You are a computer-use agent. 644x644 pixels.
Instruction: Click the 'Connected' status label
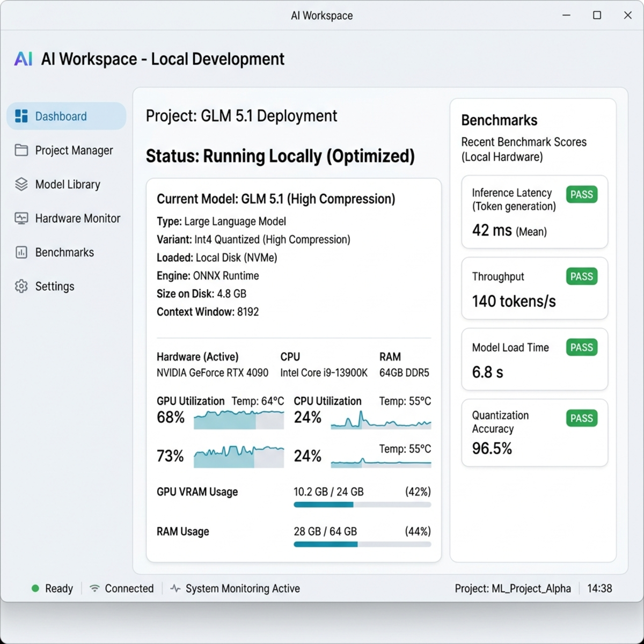click(129, 588)
